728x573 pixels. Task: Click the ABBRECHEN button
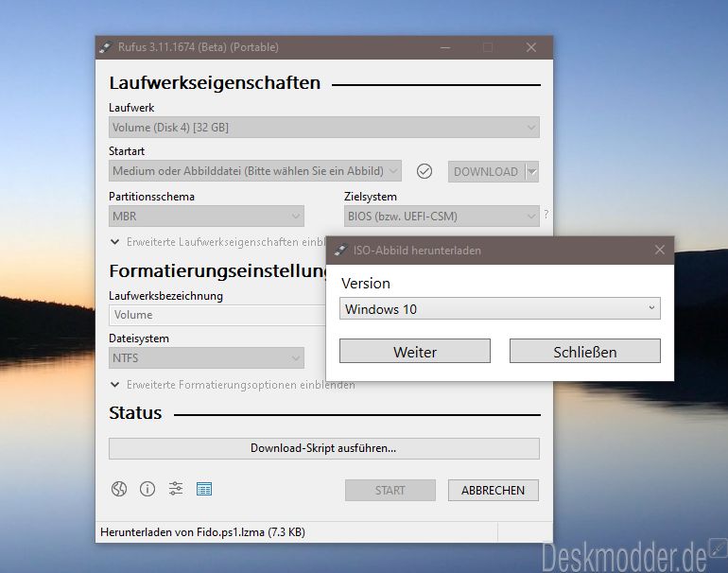(x=494, y=491)
